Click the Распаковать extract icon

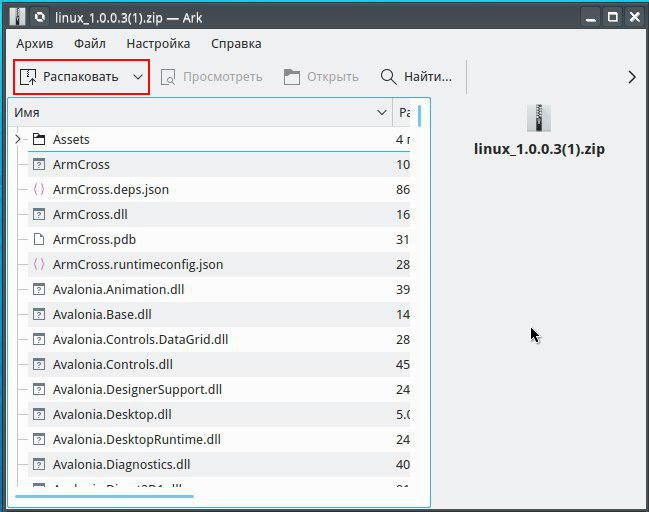[x=28, y=77]
